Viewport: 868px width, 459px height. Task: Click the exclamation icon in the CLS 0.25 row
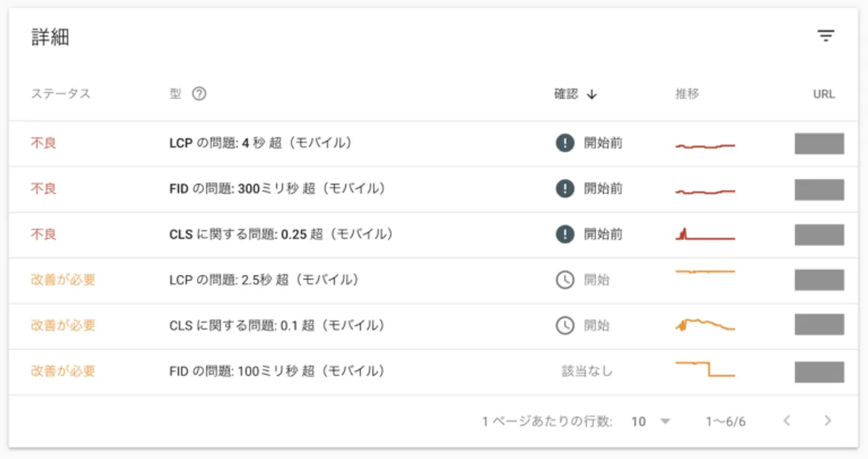pos(565,235)
